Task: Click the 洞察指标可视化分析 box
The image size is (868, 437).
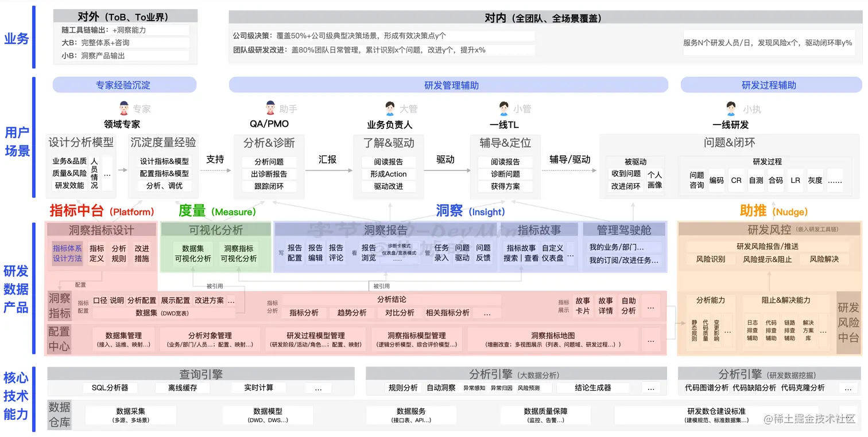Action: [x=239, y=253]
